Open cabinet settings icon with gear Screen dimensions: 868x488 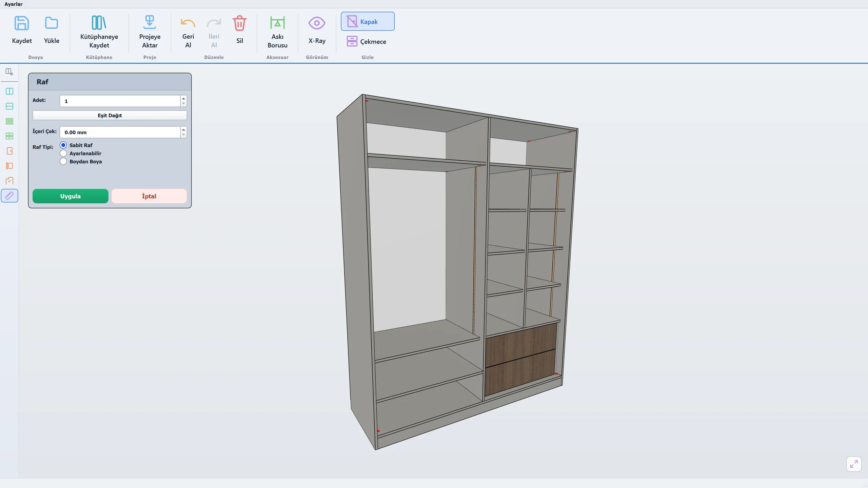pyautogui.click(x=9, y=72)
